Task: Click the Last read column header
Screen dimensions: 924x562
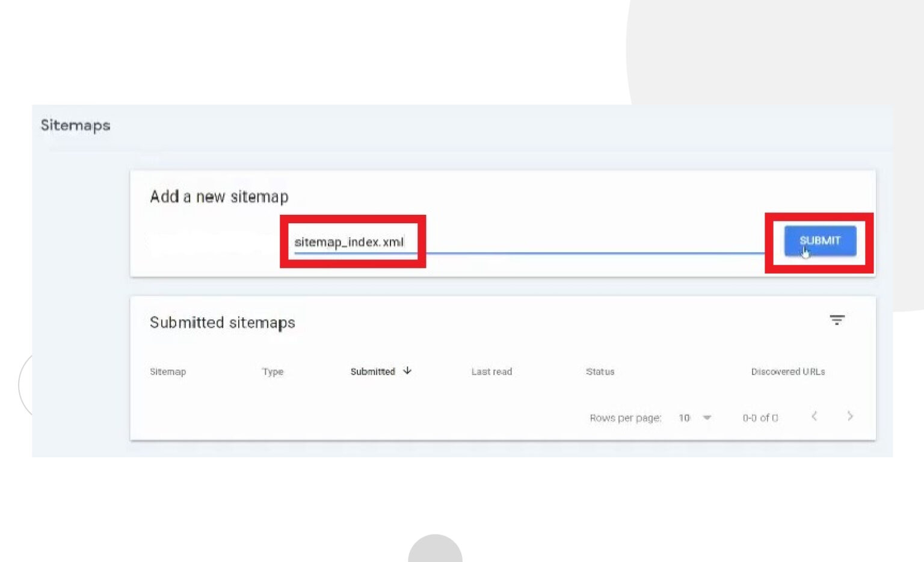Action: tap(491, 372)
